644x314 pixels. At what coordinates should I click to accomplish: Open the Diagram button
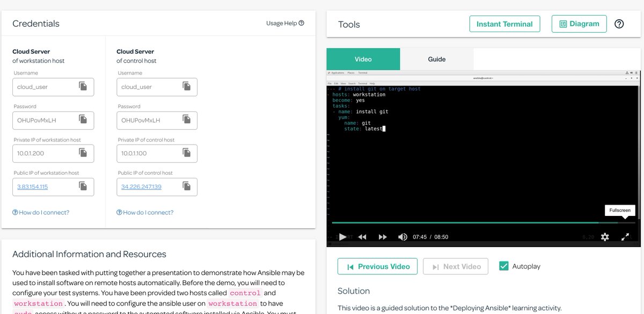(x=579, y=24)
